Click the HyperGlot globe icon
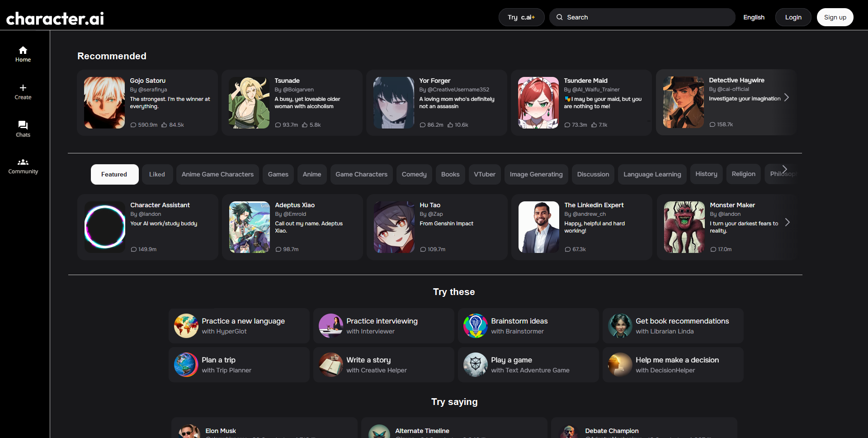Screen dimensions: 868x438 (186, 325)
